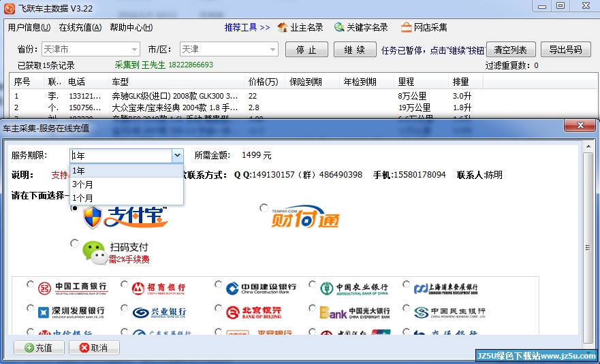Click the 排里 column header
The image size is (600, 364).
(465, 82)
